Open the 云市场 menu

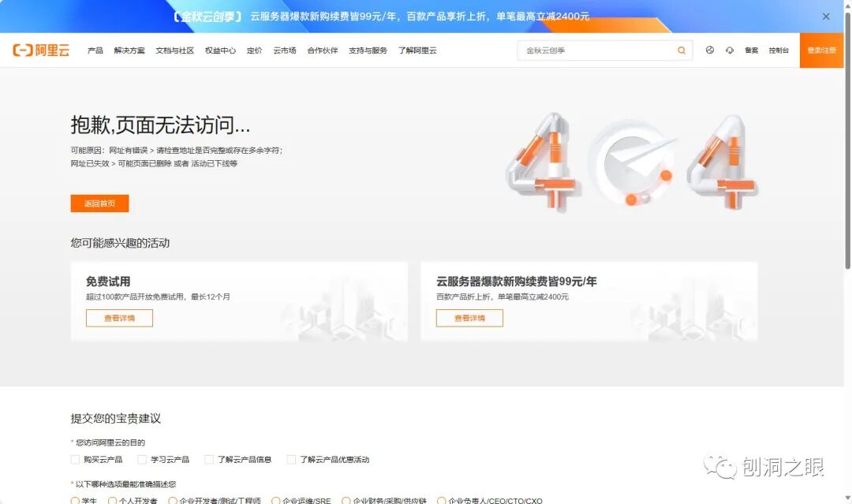[x=285, y=50]
